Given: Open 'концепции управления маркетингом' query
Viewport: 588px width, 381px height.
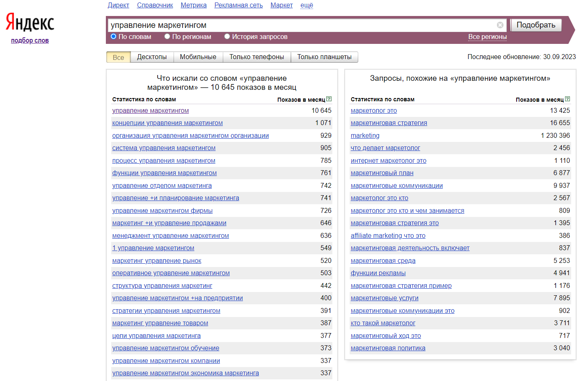Looking at the screenshot, I should coord(167,123).
